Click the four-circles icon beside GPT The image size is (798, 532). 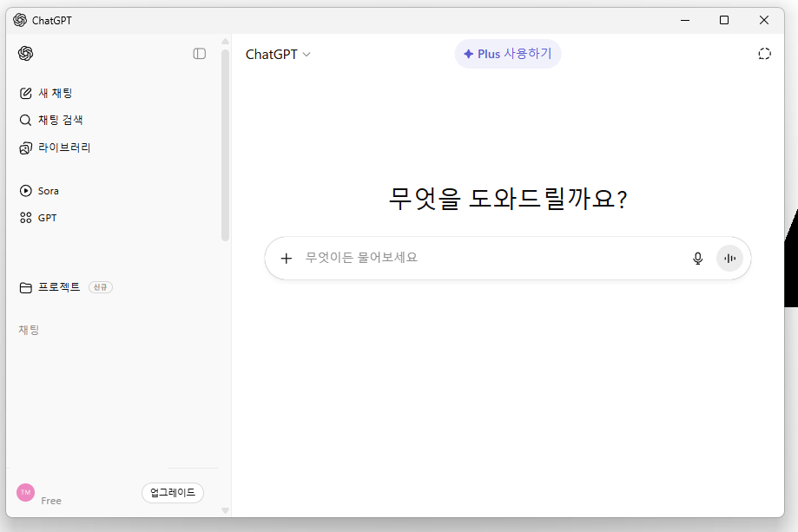pos(25,218)
